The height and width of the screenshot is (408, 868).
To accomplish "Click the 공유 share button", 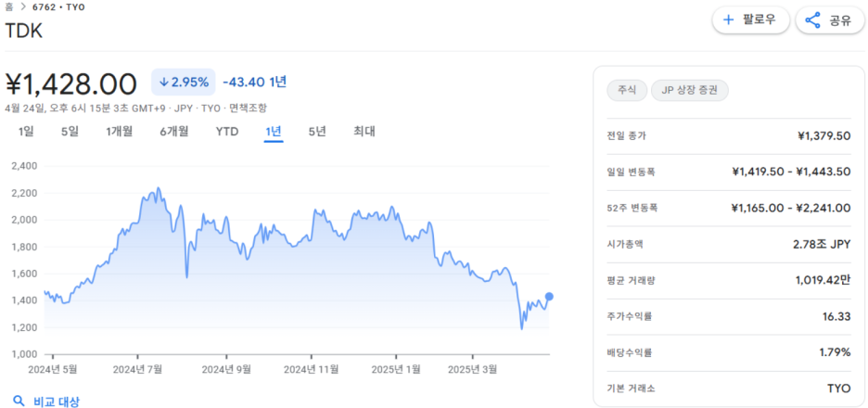I will point(829,20).
